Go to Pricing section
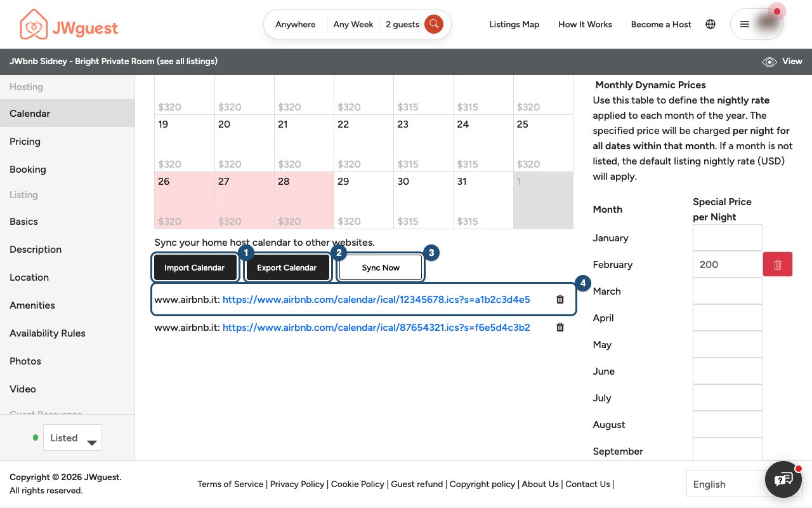This screenshot has height=508, width=812. click(x=67, y=142)
